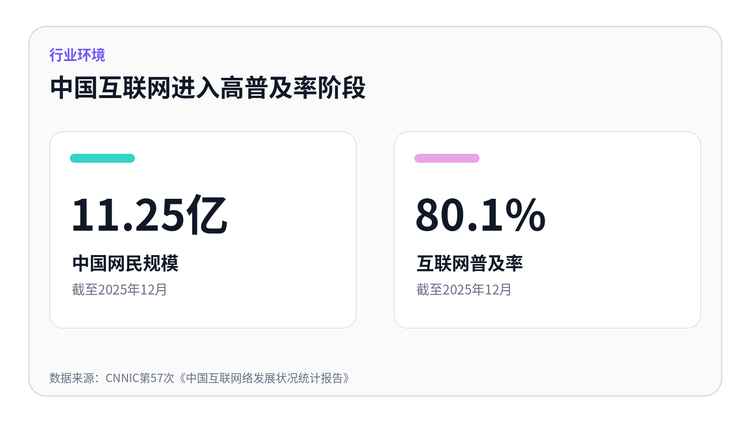Image resolution: width=750 pixels, height=422 pixels.
Task: Click the 亿 character in 11.25亿
Action: 207,215
